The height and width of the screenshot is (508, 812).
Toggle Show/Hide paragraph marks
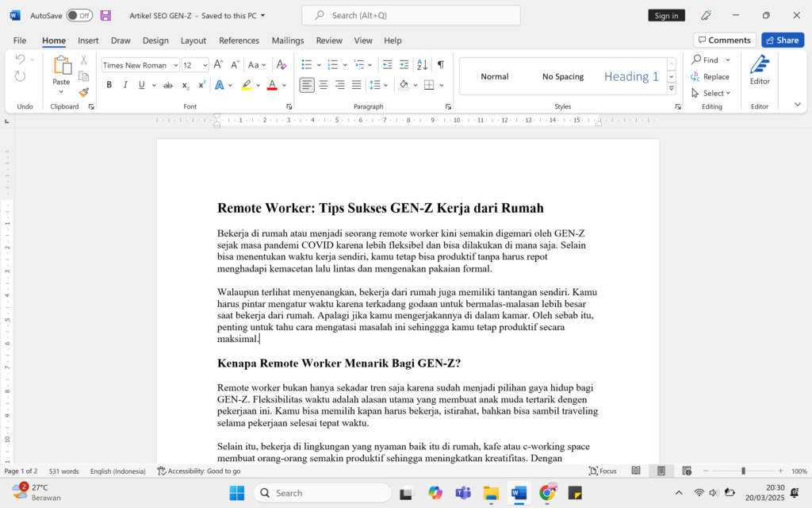point(441,65)
